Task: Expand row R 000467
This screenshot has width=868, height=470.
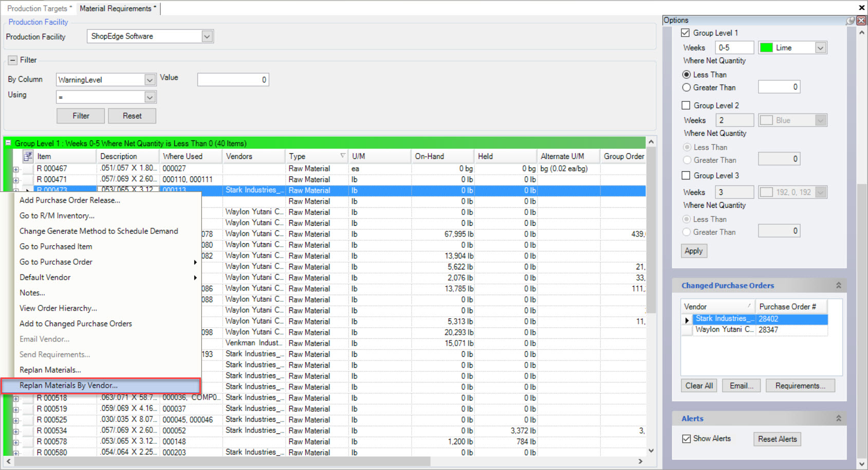Action: tap(16, 169)
